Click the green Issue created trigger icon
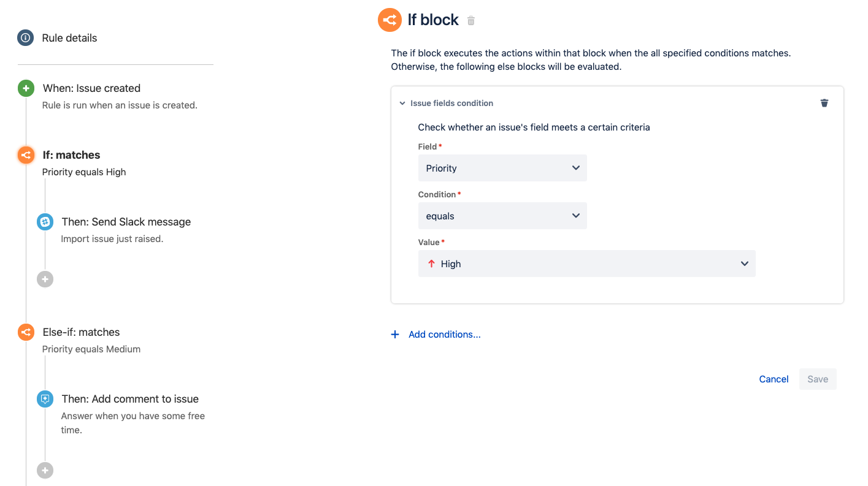The image size is (868, 486). click(26, 88)
